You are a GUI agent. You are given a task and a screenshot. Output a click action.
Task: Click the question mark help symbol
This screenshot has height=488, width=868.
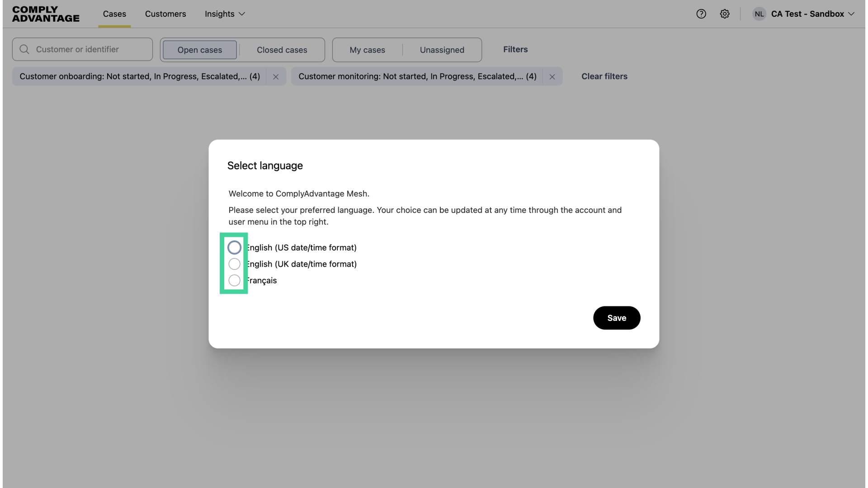click(701, 14)
